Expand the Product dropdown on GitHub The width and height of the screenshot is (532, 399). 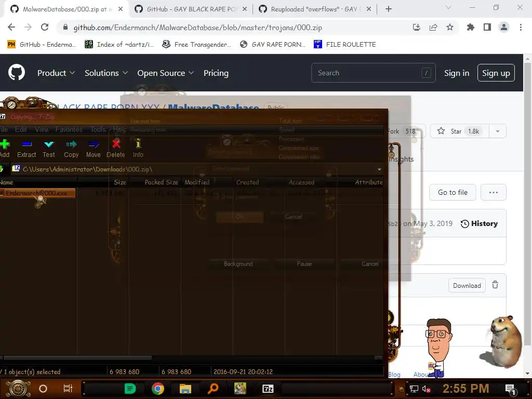point(56,73)
